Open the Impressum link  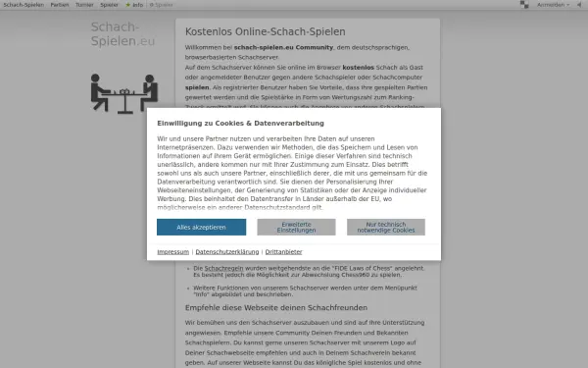point(172,252)
